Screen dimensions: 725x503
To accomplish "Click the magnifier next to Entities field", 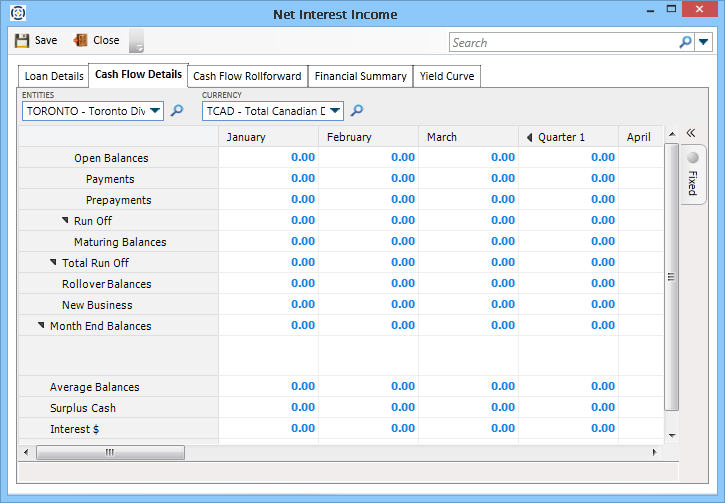I will 177,111.
